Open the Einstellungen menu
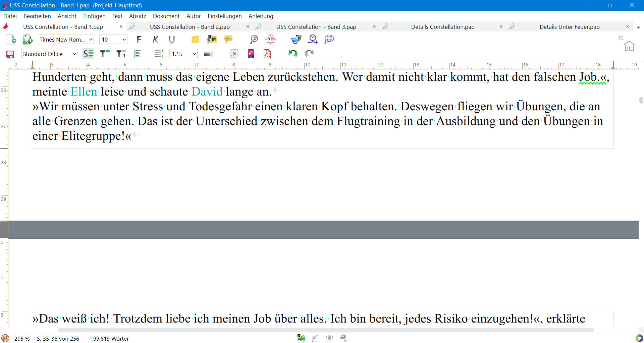This screenshot has width=644, height=343. [x=225, y=16]
